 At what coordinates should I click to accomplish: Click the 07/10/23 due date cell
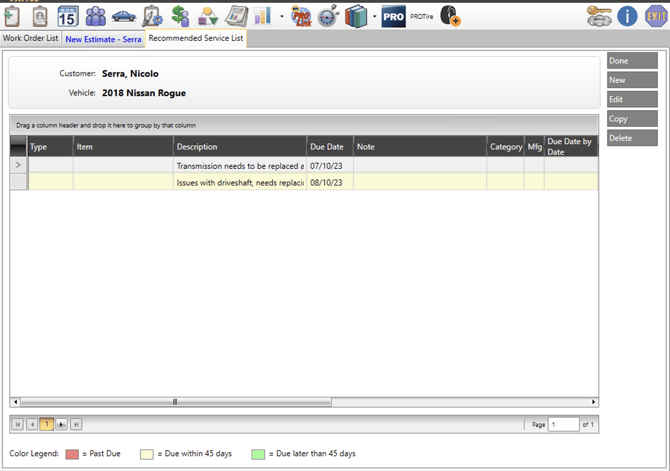330,165
